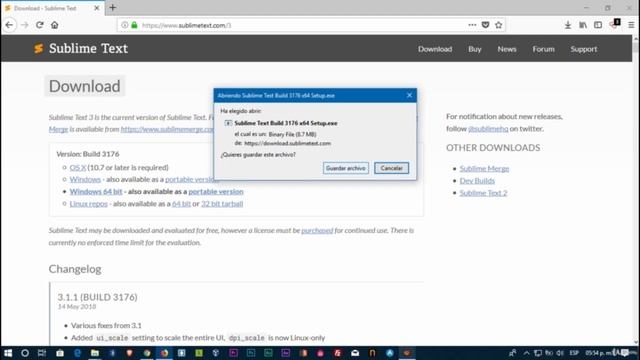Open Cortana search circle
This screenshot has width=640, height=360.
click(25, 353)
